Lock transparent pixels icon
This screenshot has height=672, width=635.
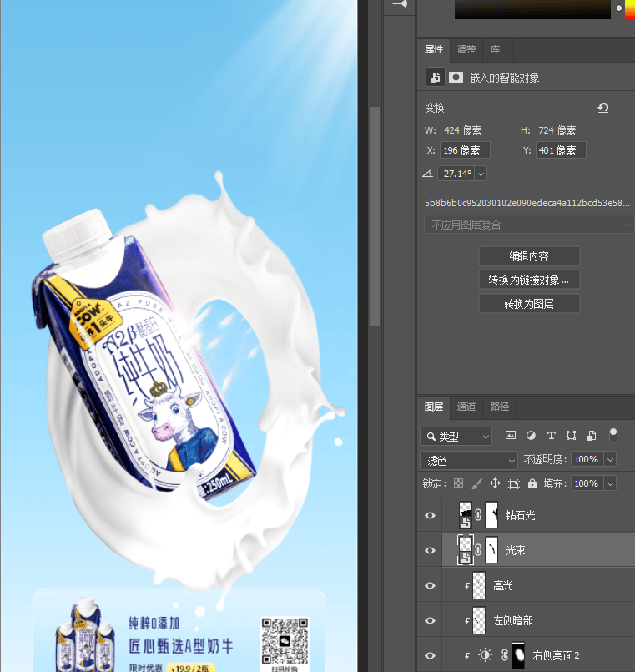tap(458, 483)
